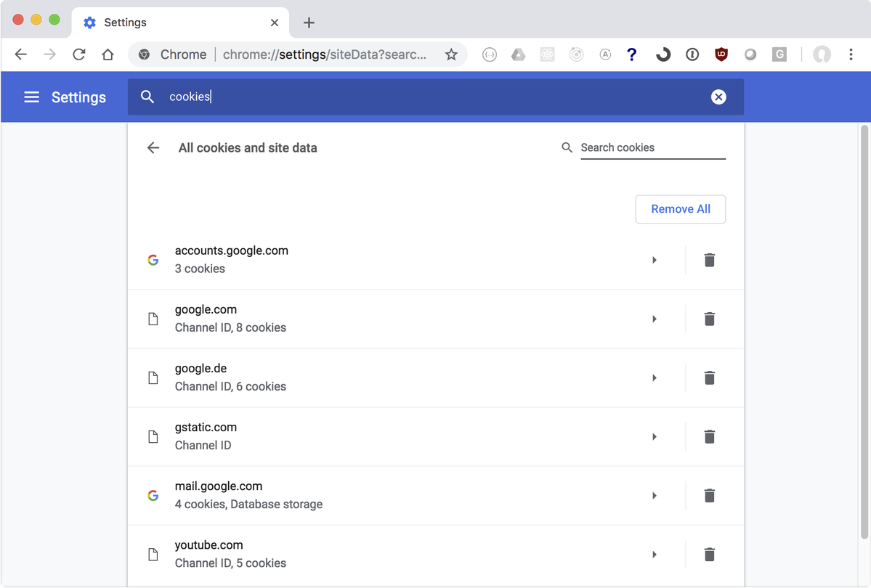
Task: Open the Settings hamburger menu
Action: [32, 97]
